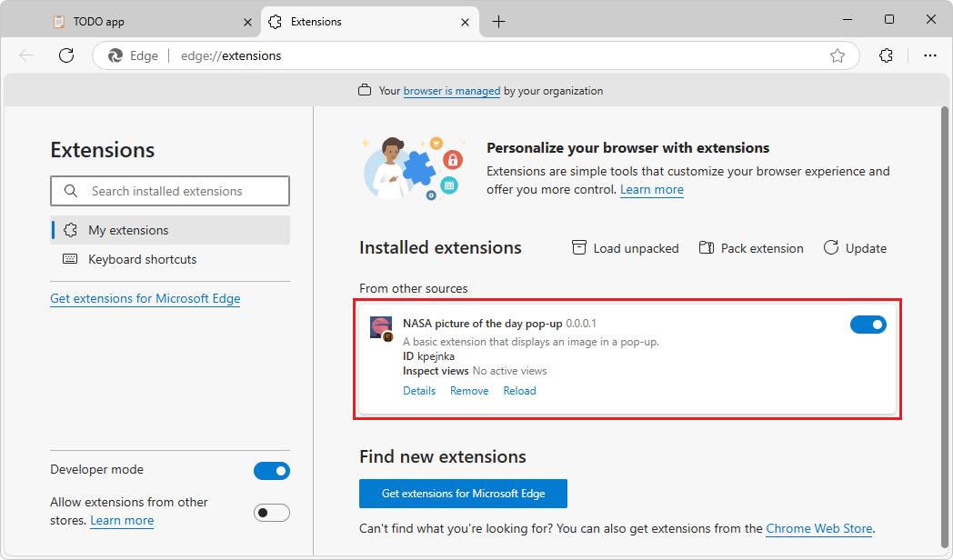Remove the NASA picture extension

coord(469,390)
